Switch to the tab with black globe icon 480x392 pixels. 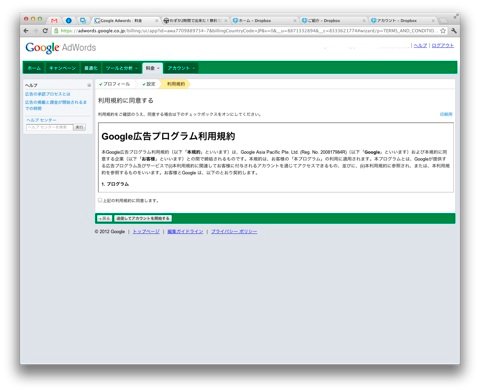click(194, 21)
